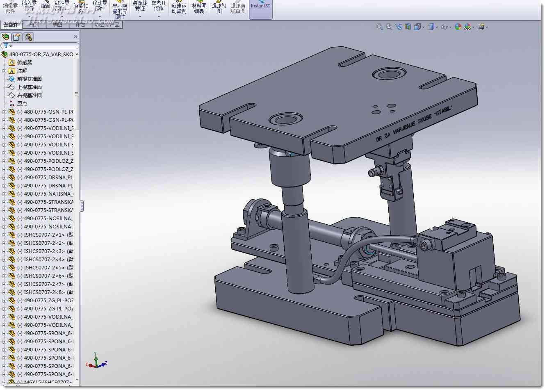547x392 pixels.
Task: Click the orientation triad in the viewport
Action: pyautogui.click(x=96, y=361)
